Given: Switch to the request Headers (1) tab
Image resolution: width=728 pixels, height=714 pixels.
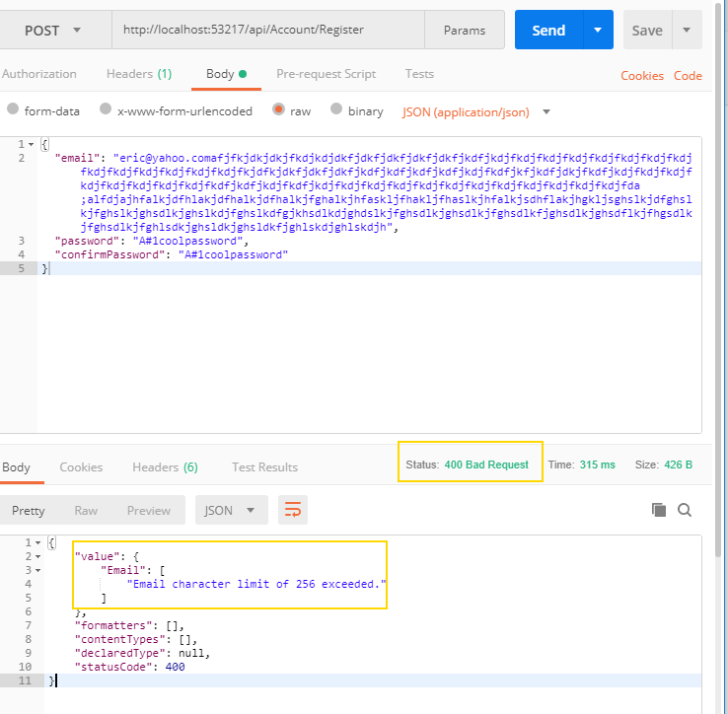Looking at the screenshot, I should (x=138, y=74).
